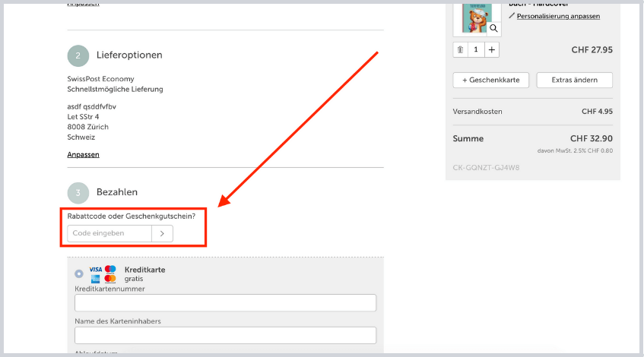Open the Personalisierung anpassen link

[x=558, y=16]
